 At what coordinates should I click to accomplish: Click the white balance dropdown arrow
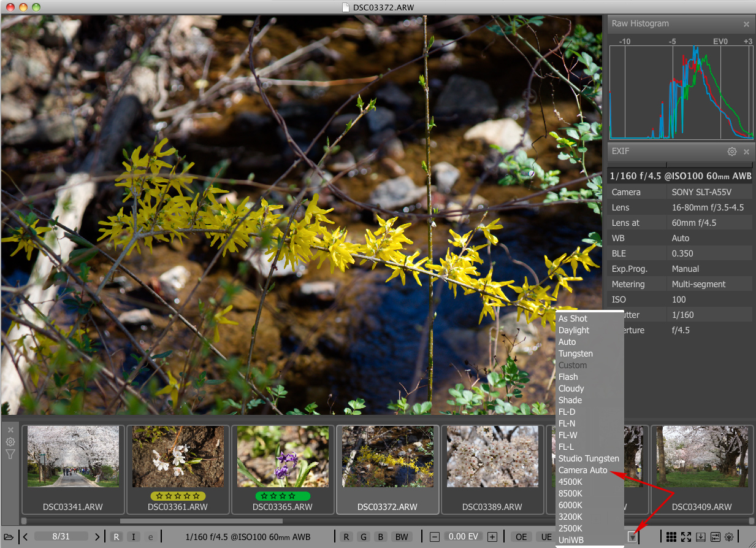point(632,538)
